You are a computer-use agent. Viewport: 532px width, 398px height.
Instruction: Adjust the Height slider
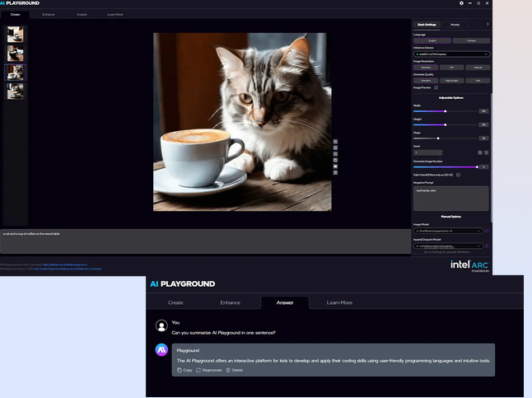point(446,125)
